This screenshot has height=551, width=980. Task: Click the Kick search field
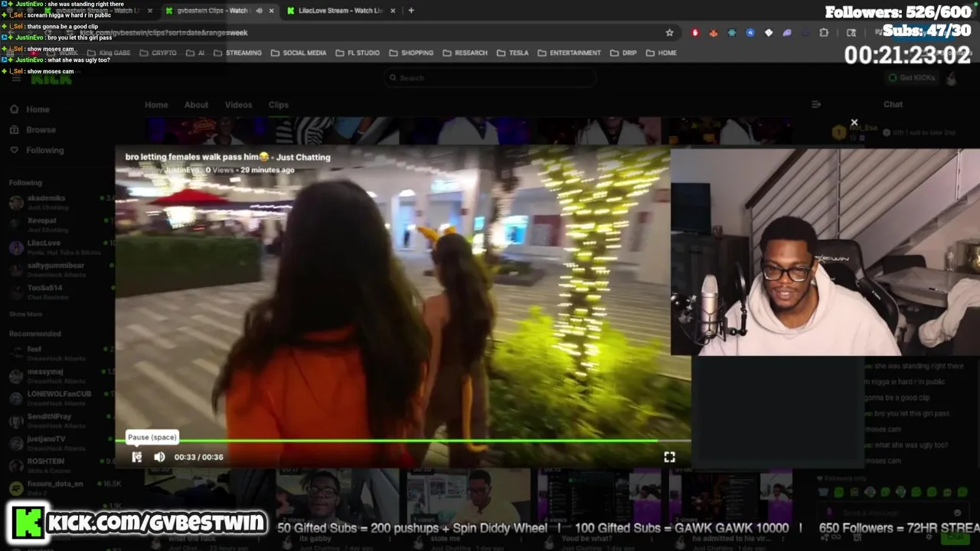click(490, 77)
